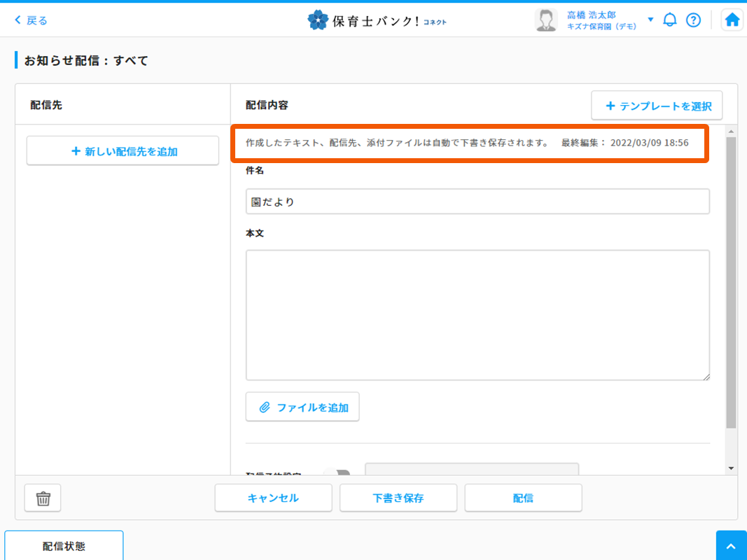Click the 保育士バンク! logo

(x=377, y=20)
